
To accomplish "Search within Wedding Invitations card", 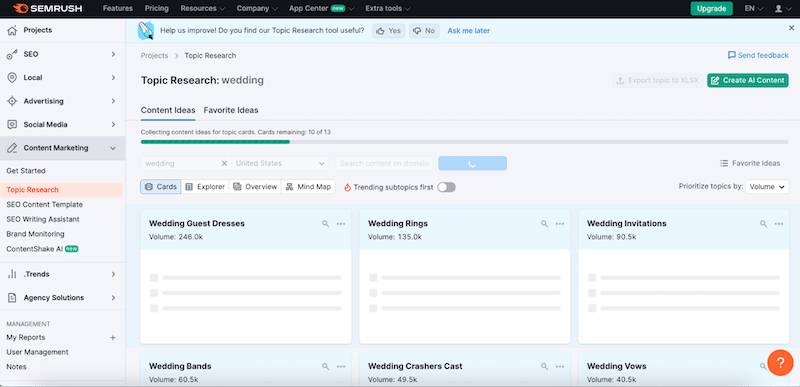I will [x=763, y=224].
